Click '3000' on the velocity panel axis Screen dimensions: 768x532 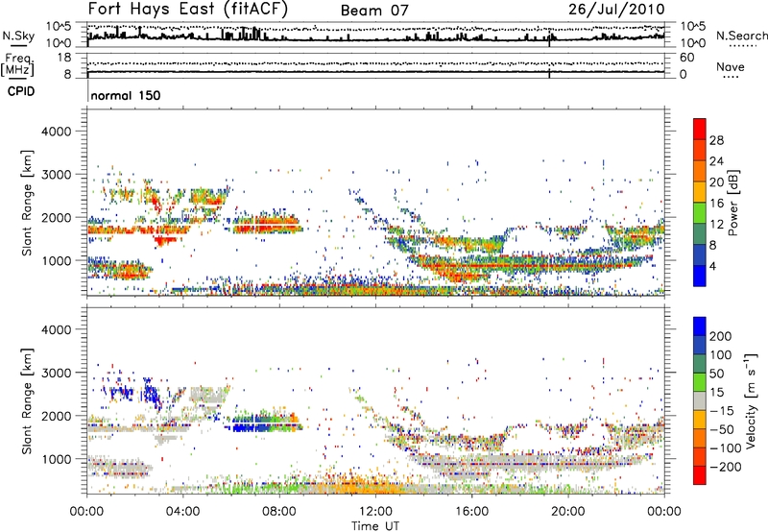57,373
